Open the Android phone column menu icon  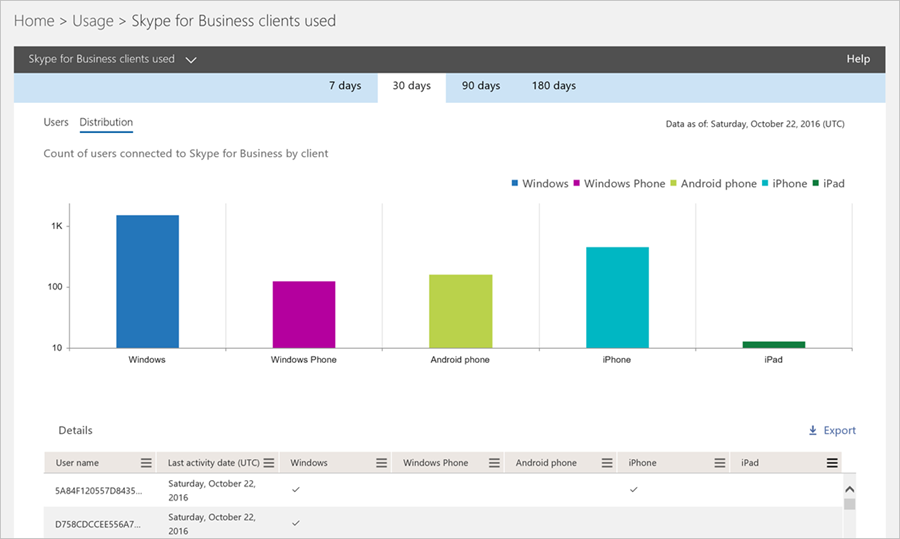(x=607, y=463)
